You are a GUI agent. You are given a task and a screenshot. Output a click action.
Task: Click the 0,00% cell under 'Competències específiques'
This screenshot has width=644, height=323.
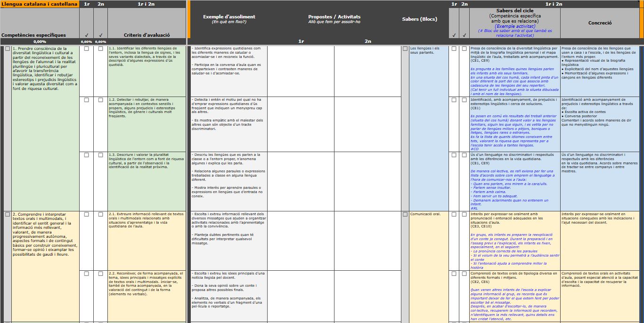pos(40,42)
